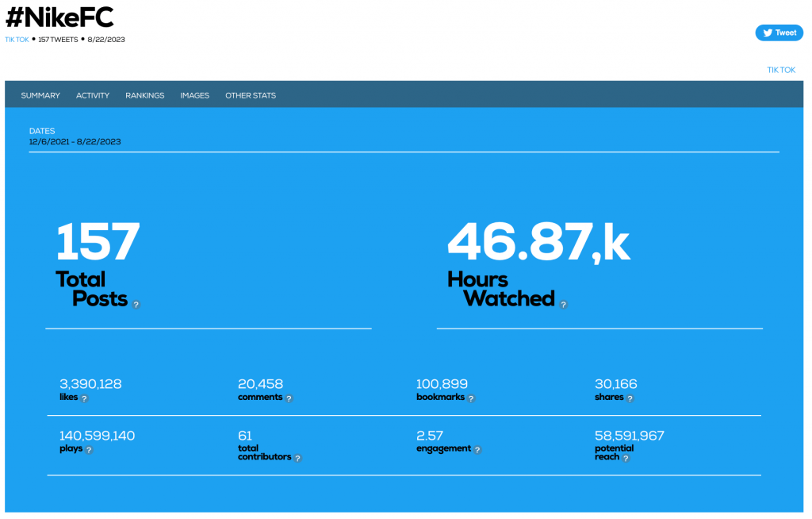Select the 100,899 bookmarks value
The height and width of the screenshot is (519, 812).
(x=442, y=384)
